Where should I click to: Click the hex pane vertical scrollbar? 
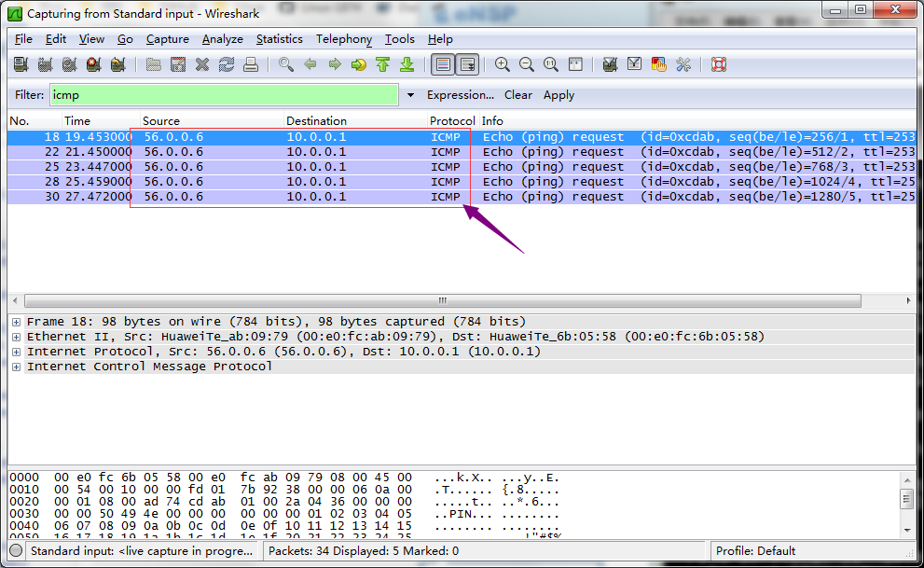tap(907, 505)
